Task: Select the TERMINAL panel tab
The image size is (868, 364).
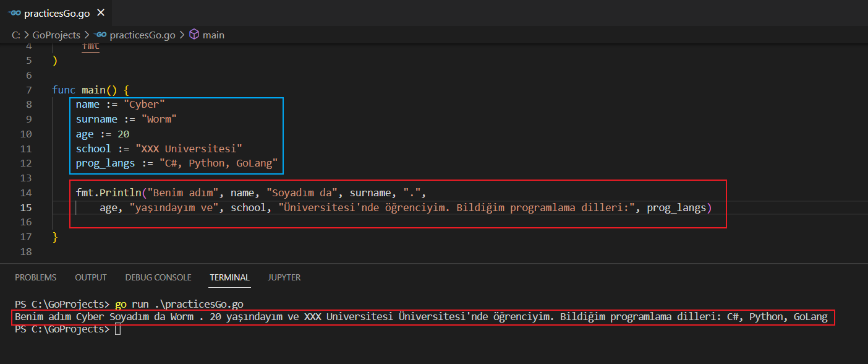Action: (x=229, y=277)
